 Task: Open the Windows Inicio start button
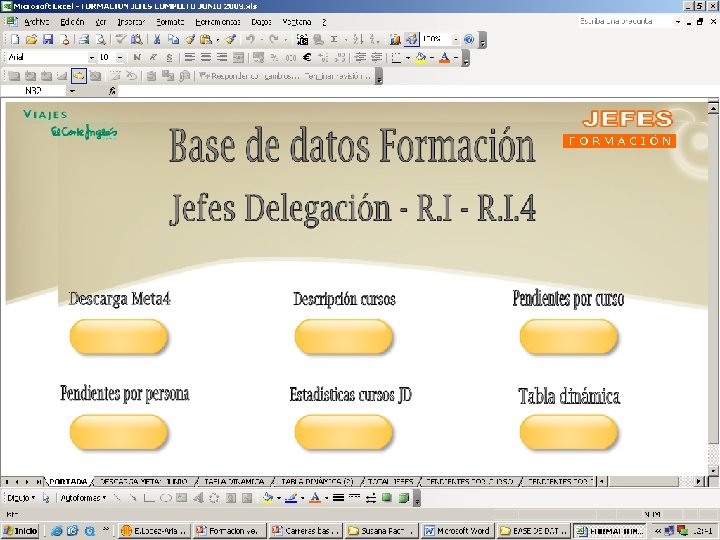coord(21,531)
